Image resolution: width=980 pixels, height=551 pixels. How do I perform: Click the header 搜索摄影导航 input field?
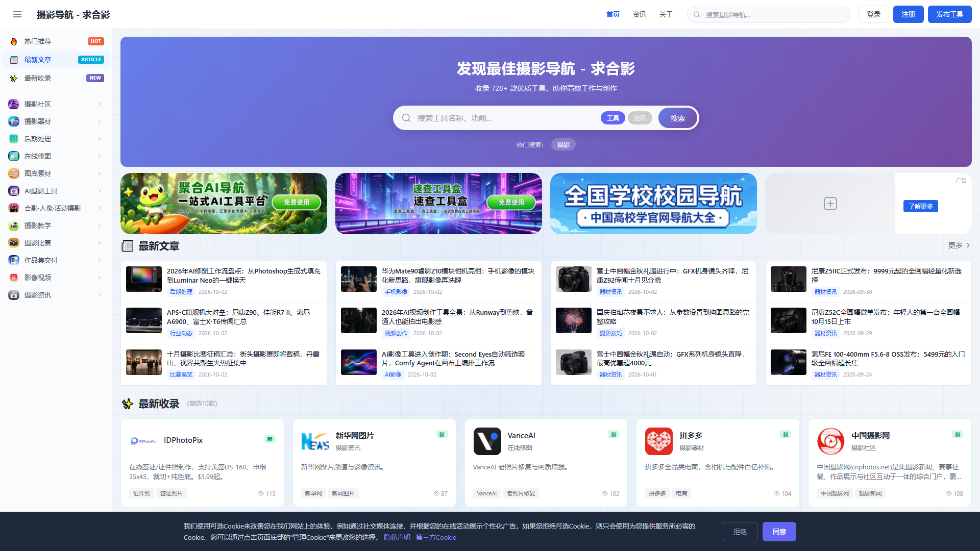[769, 14]
